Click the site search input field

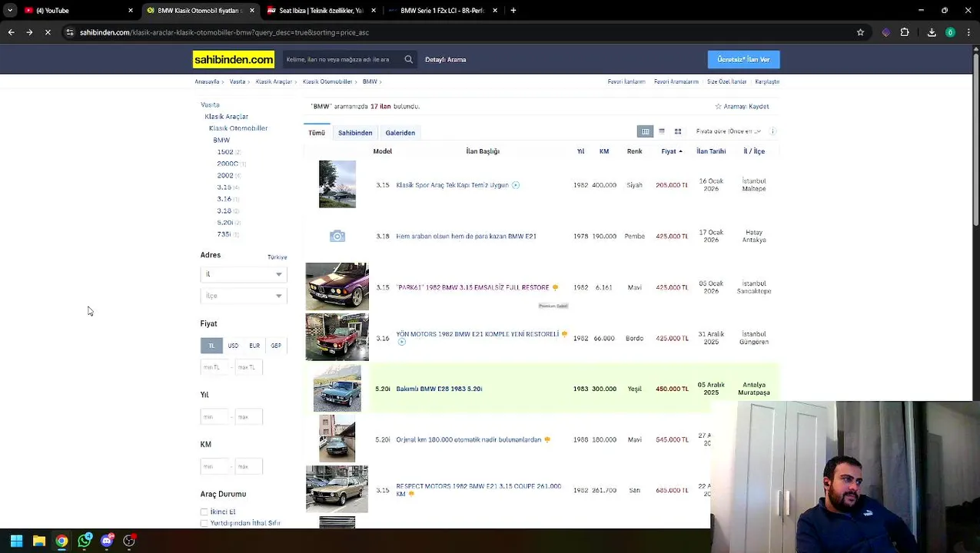click(343, 59)
